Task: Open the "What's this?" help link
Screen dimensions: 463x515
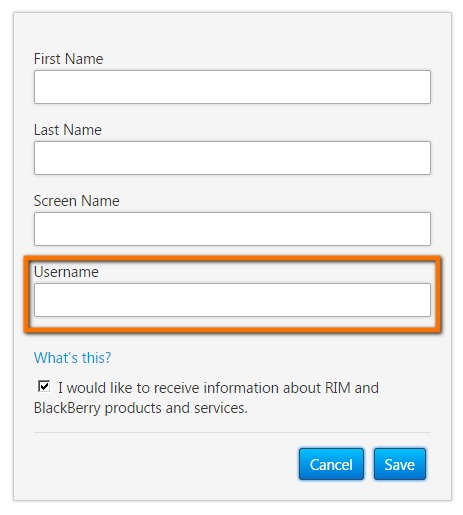Action: click(72, 358)
